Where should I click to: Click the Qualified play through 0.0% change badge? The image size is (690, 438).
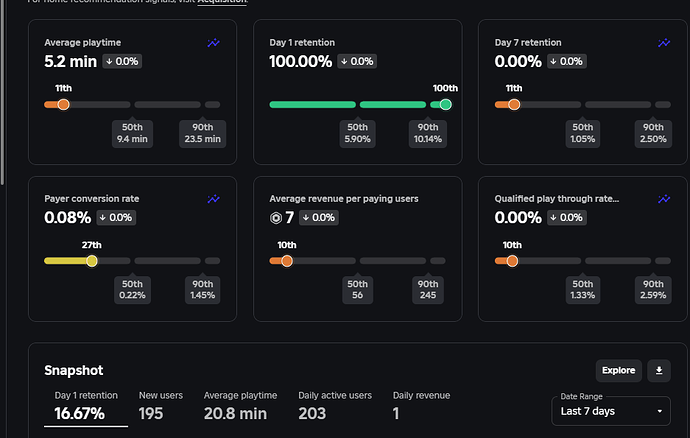[566, 217]
